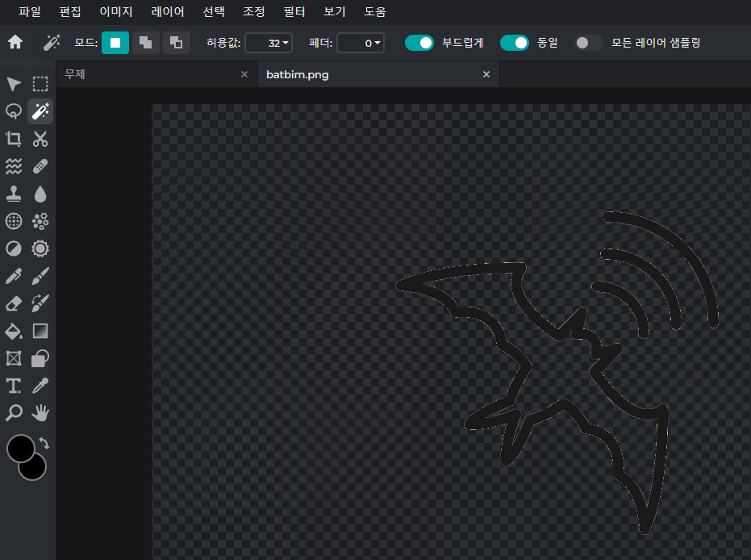The image size is (751, 560).
Task: Open the foreground color swatch
Action: tap(19, 447)
